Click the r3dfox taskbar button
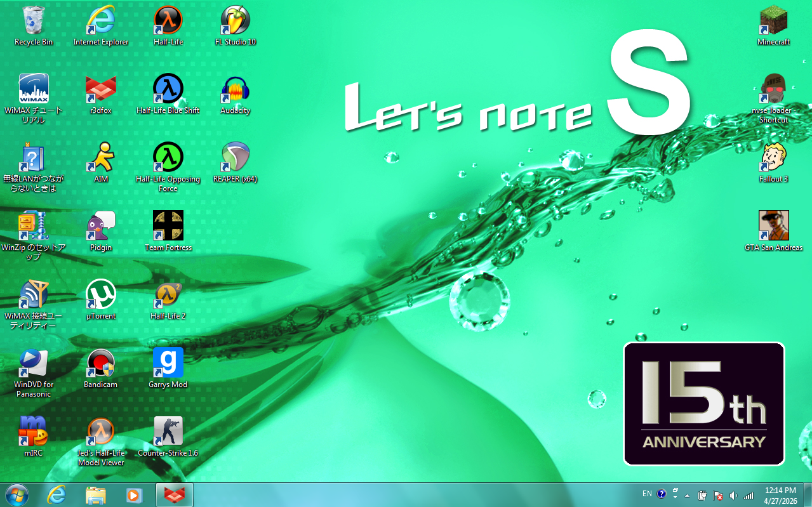The height and width of the screenshot is (507, 812). click(x=174, y=495)
